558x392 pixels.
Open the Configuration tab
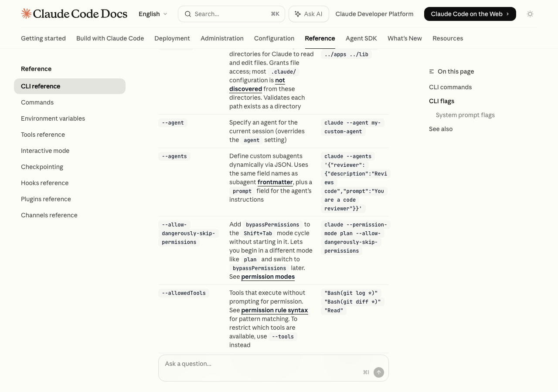274,38
